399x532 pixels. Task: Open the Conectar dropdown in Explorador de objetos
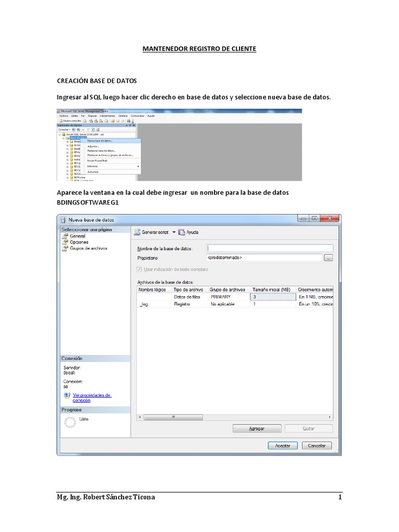point(64,129)
